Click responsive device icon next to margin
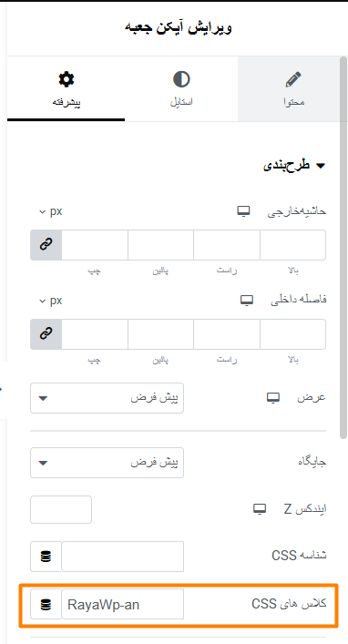This screenshot has width=348, height=644. [x=243, y=211]
